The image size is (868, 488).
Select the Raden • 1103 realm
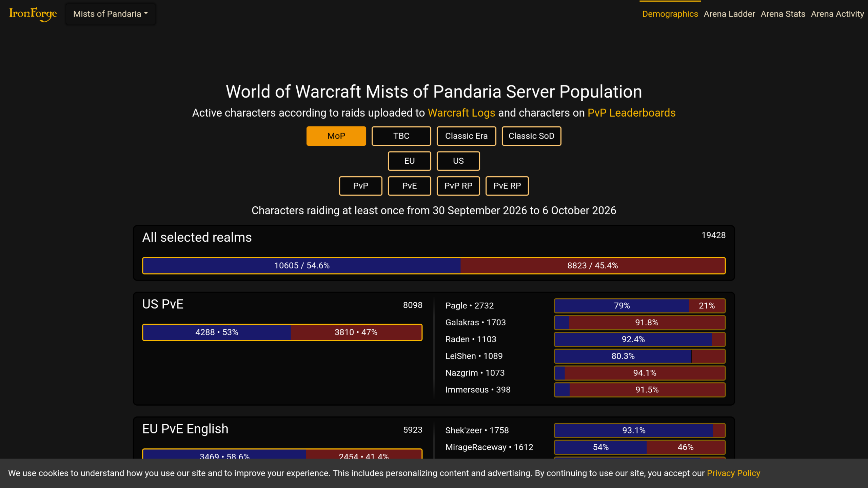(x=471, y=339)
